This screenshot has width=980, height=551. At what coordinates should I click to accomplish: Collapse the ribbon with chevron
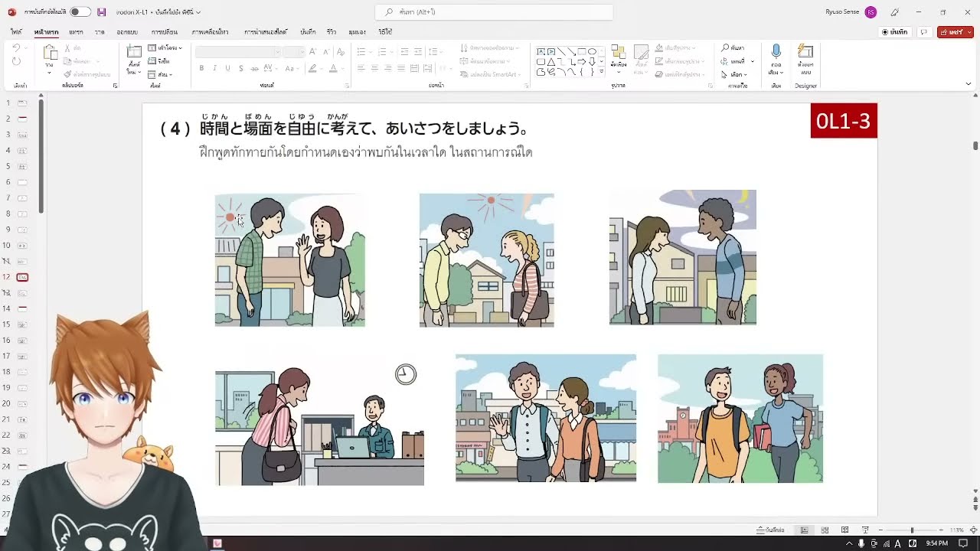tap(970, 85)
